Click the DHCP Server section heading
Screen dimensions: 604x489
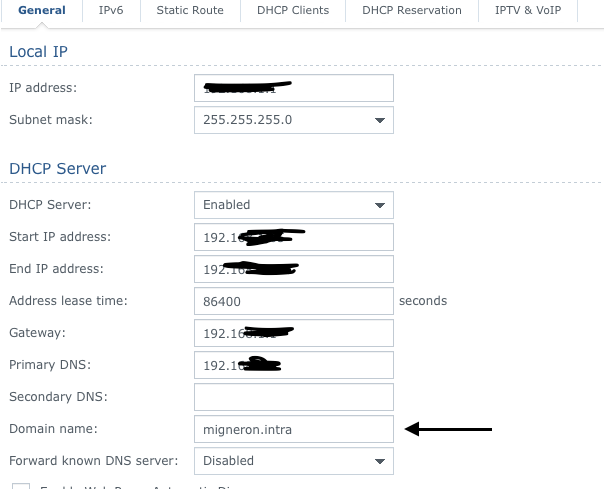57,169
